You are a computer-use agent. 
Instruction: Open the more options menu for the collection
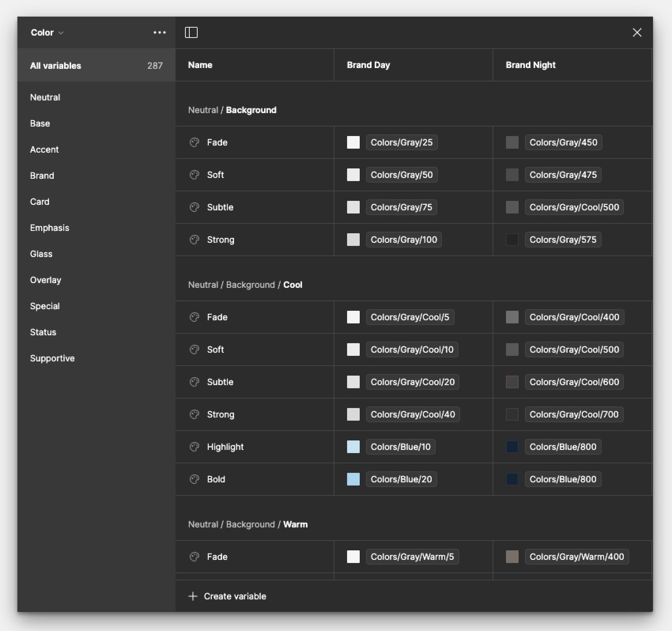tap(159, 32)
